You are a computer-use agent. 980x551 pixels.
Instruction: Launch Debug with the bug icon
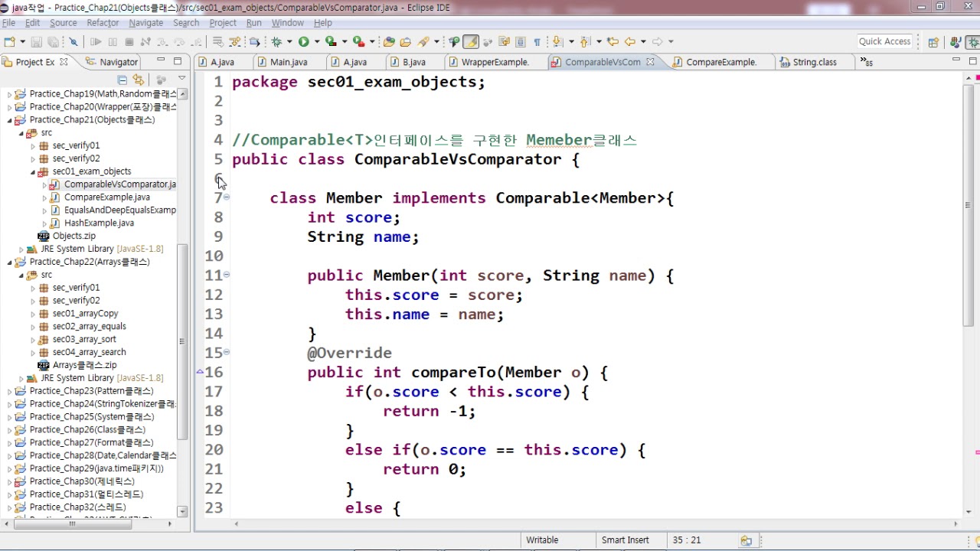(276, 42)
